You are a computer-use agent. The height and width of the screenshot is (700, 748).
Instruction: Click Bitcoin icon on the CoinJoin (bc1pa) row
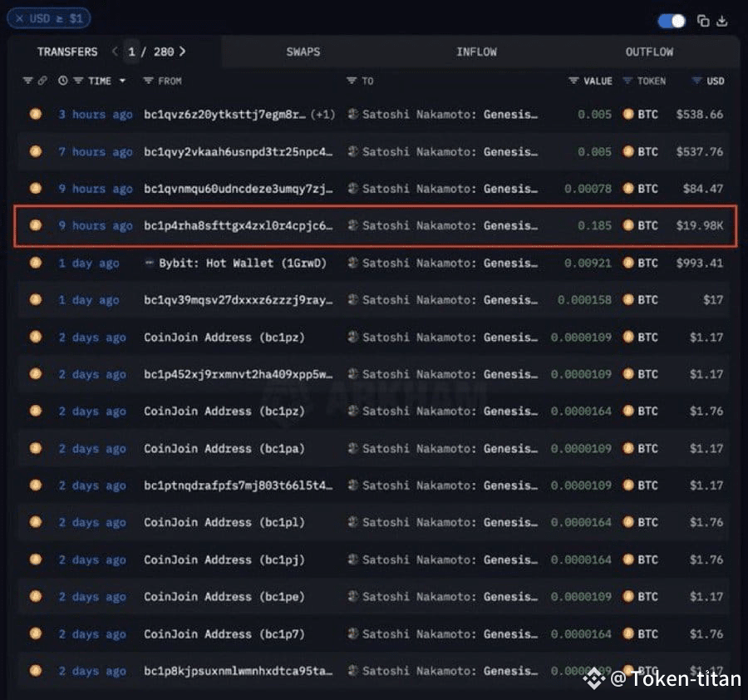tap(36, 448)
